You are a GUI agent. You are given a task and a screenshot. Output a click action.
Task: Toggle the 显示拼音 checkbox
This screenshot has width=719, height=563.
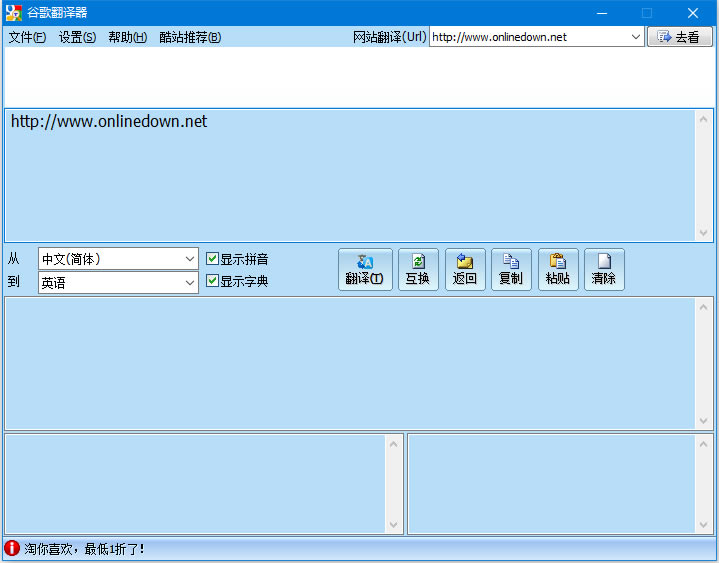(x=212, y=259)
